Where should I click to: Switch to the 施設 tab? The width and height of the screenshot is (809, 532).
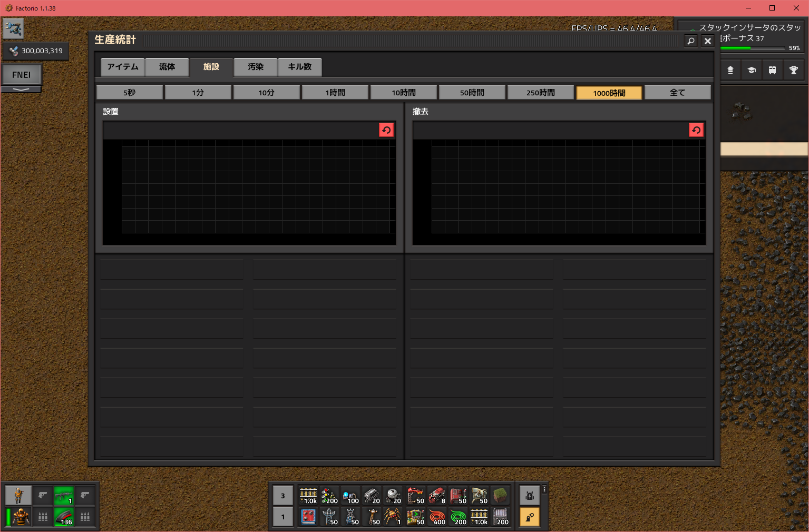[x=211, y=67]
